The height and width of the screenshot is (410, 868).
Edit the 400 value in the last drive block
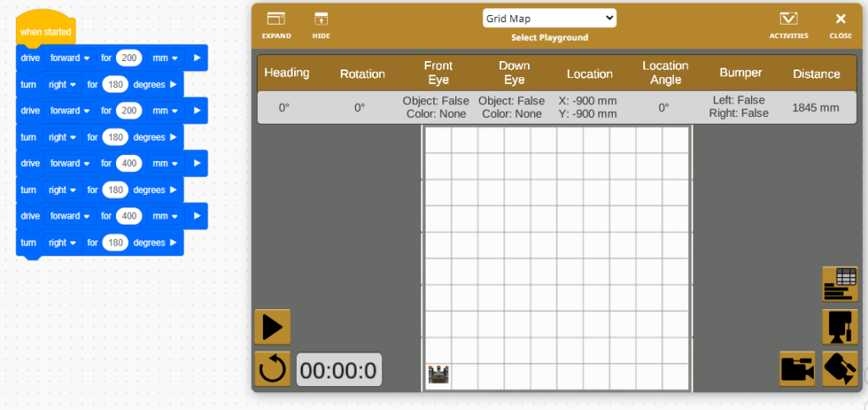coord(129,216)
